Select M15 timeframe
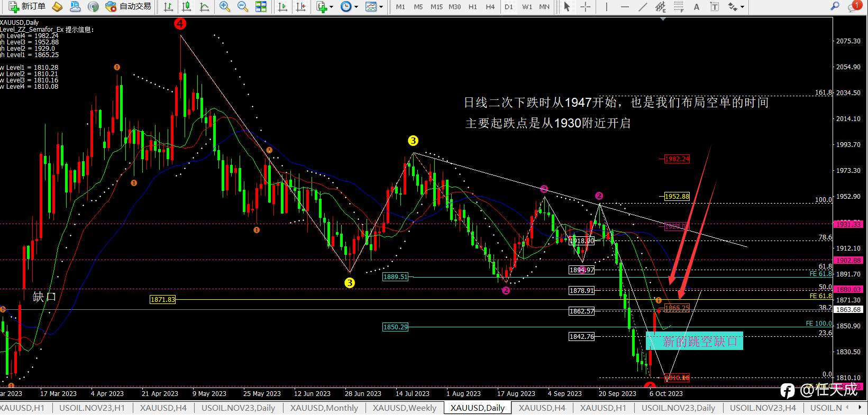This screenshot has width=868, height=415. [x=436, y=7]
